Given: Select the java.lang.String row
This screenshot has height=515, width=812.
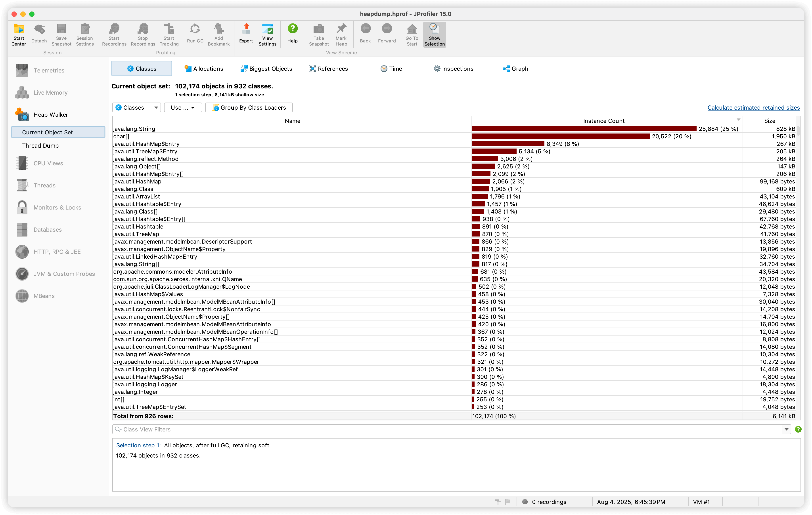Looking at the screenshot, I should (454, 129).
